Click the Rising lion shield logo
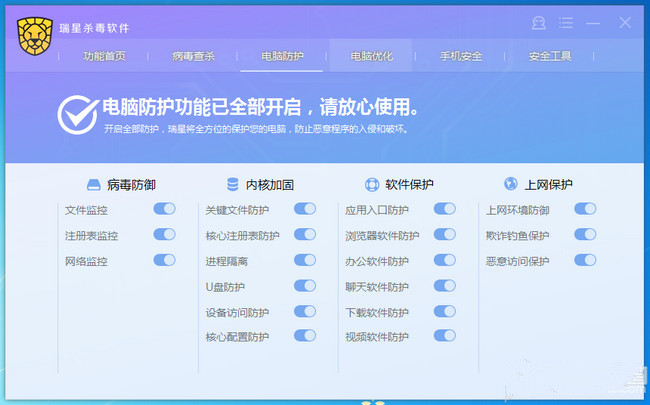The height and width of the screenshot is (405, 650). point(35,37)
